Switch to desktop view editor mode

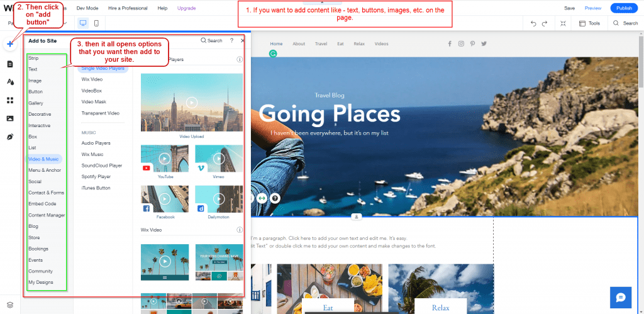point(83,23)
